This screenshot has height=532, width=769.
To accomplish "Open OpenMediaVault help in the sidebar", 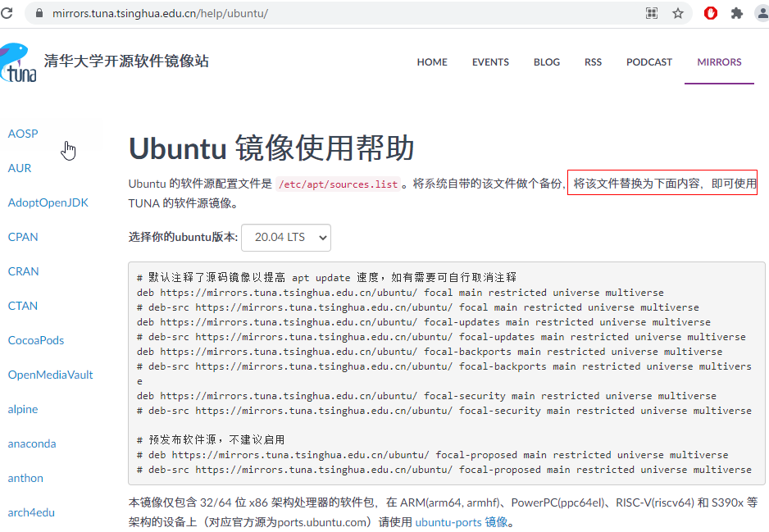I will click(x=51, y=375).
